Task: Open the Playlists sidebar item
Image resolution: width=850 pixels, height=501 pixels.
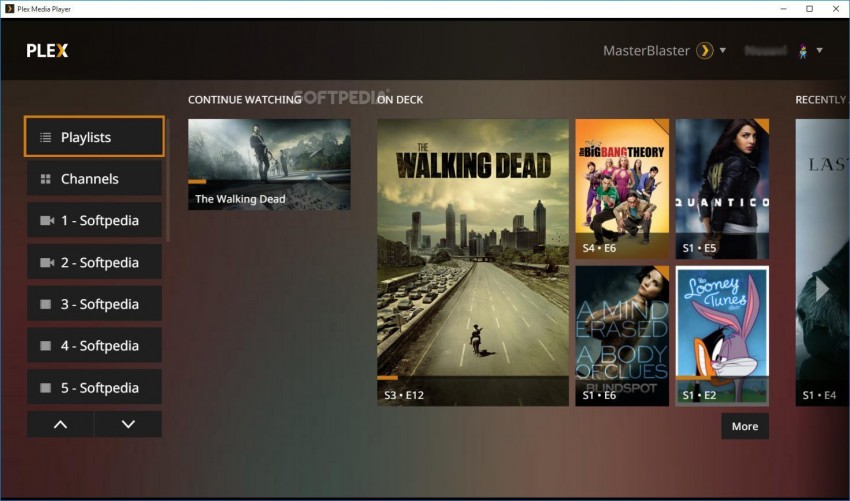Action: point(94,137)
